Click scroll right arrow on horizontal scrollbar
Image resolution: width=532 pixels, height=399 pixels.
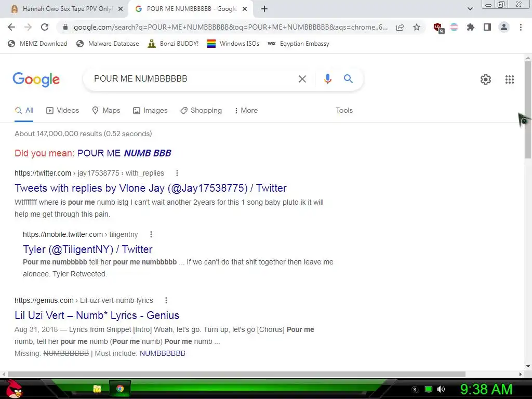[x=521, y=374]
